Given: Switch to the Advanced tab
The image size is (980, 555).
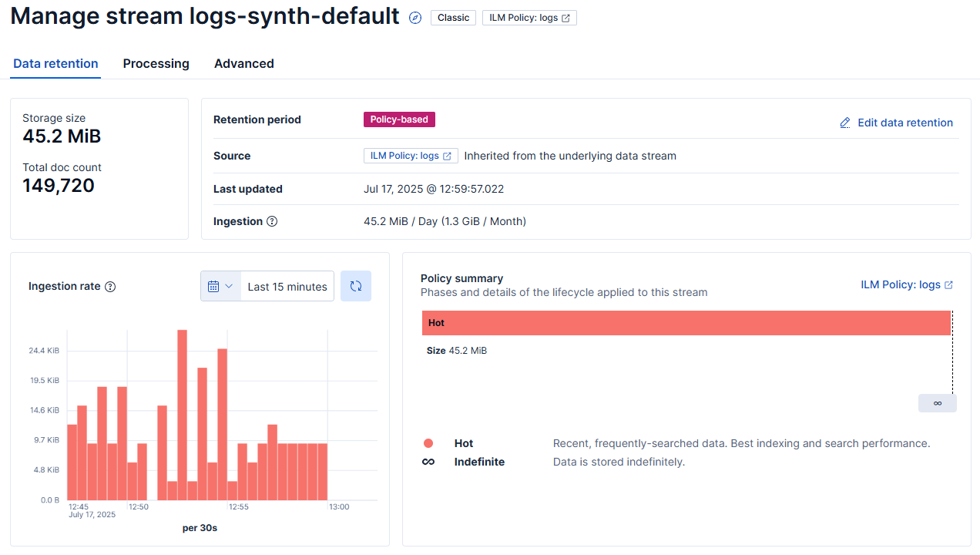Looking at the screenshot, I should pos(243,64).
